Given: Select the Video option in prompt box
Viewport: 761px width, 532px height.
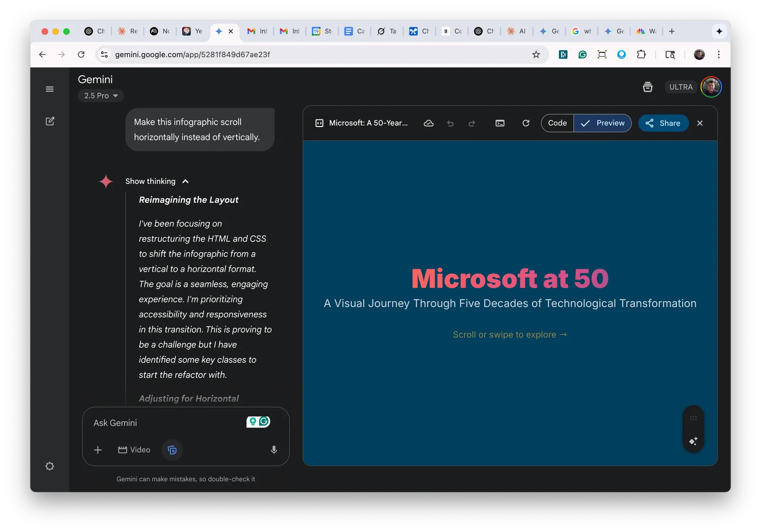Looking at the screenshot, I should (134, 450).
